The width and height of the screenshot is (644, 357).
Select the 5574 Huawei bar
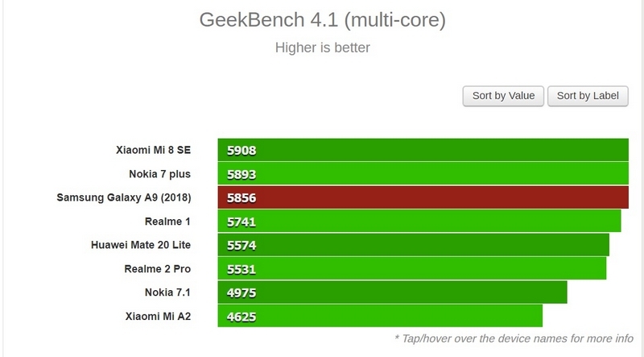point(414,245)
